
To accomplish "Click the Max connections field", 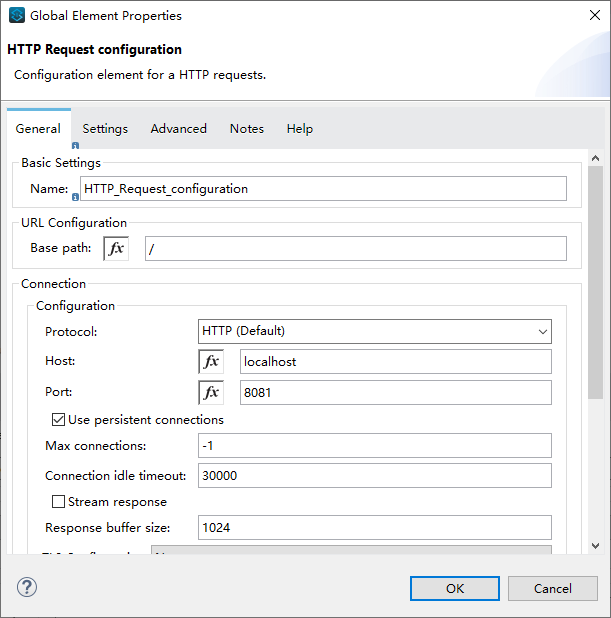I will [375, 446].
